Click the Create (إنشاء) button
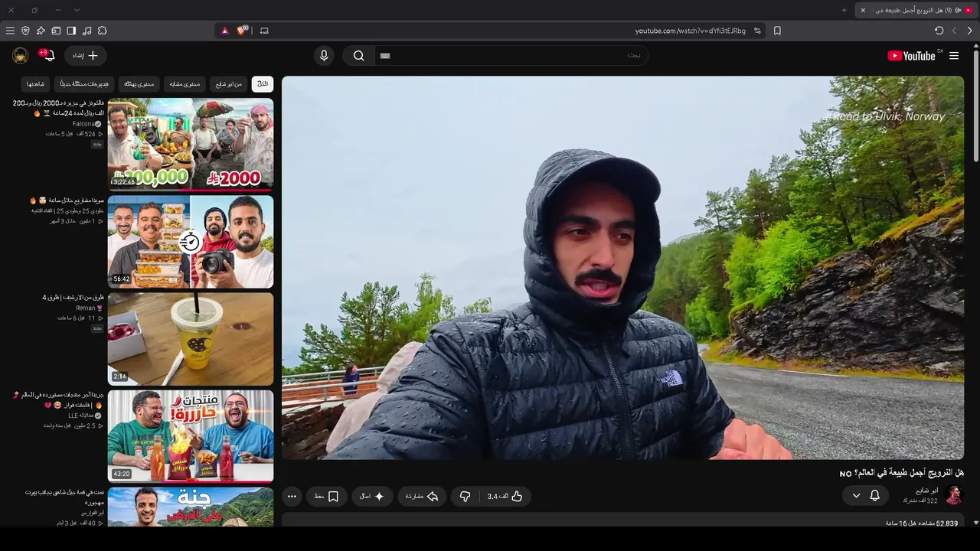Screen dimensions: 980x551 [x=85, y=55]
